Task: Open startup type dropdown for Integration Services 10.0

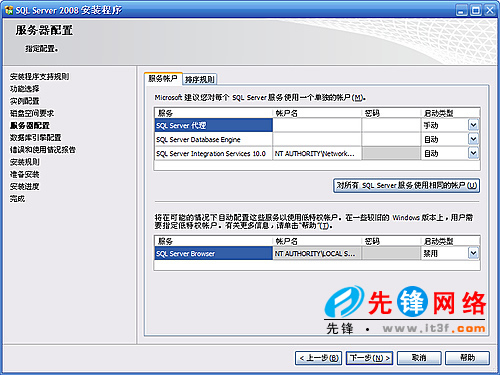Action: 473,153
